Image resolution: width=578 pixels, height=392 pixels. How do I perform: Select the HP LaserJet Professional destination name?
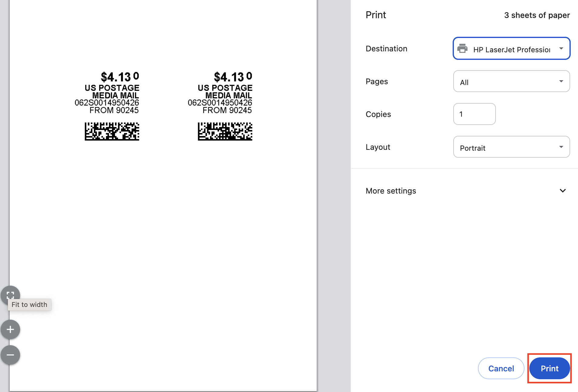click(x=512, y=50)
